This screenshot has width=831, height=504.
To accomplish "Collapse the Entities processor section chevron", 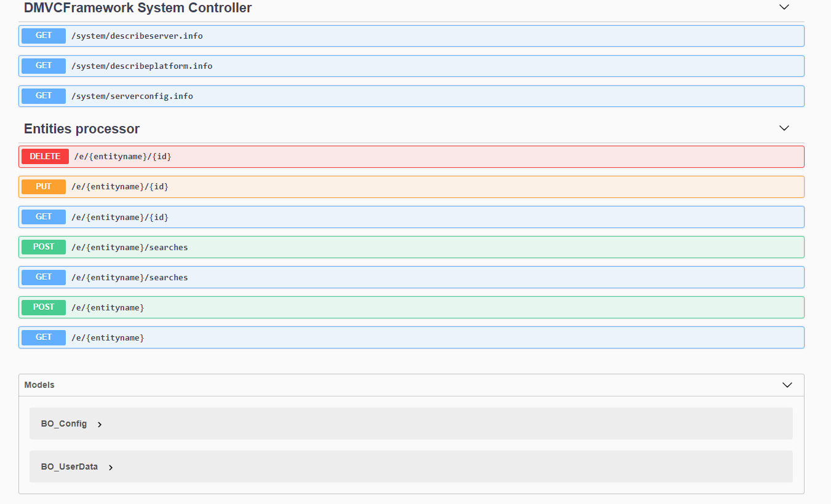I will [784, 128].
